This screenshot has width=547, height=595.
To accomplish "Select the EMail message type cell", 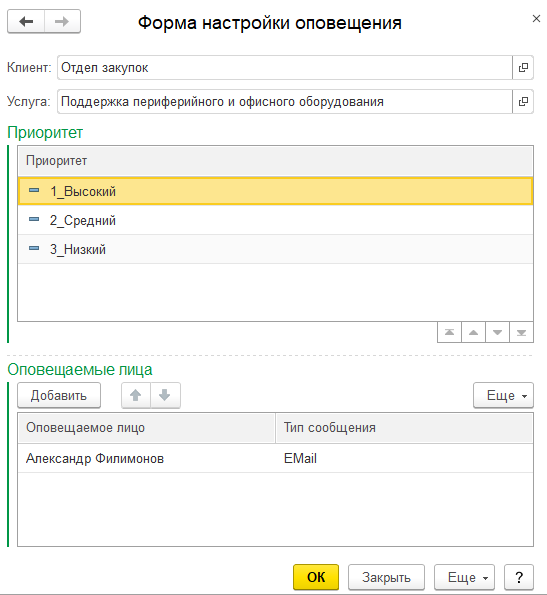I will 404,458.
